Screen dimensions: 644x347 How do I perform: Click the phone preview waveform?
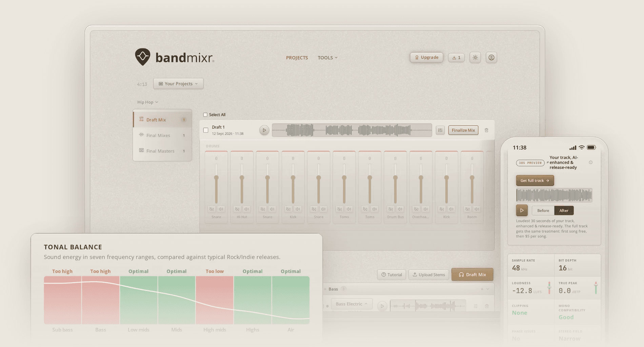554,195
